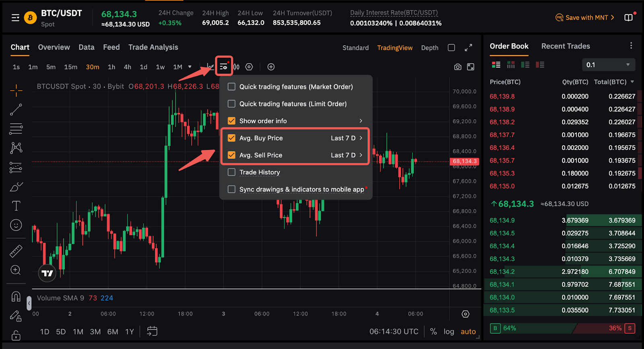This screenshot has height=349, width=644.
Task: Click the add indicator plus icon
Action: pos(271,67)
